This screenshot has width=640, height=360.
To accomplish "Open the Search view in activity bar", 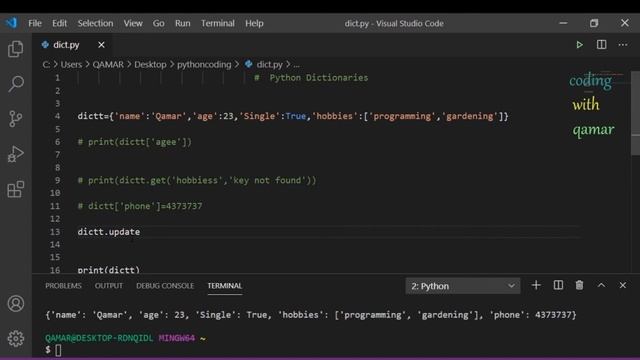I will 16,84.
